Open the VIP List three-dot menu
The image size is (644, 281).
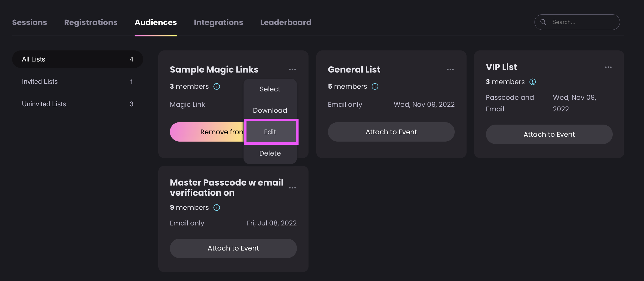tap(608, 67)
